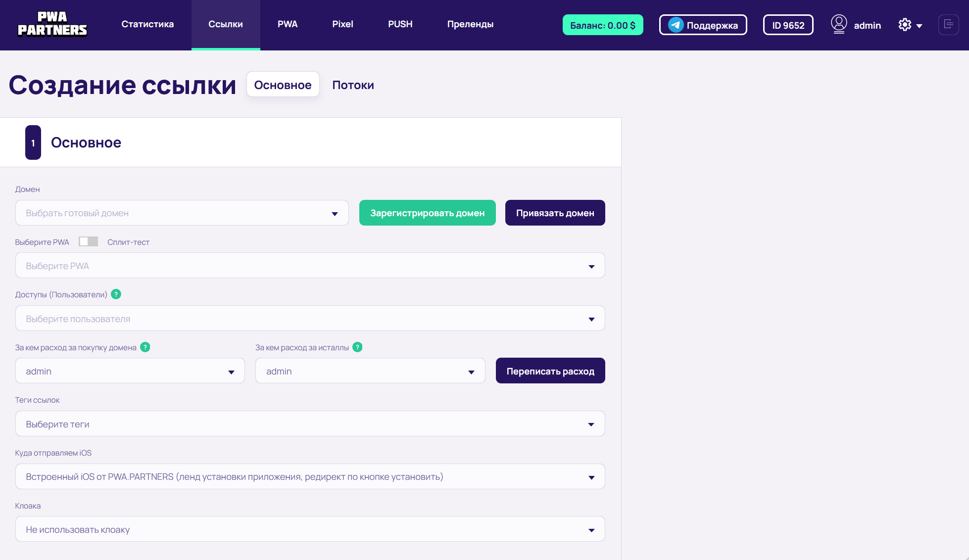Screen dimensions: 969x560
Task: Expand the Выбрать готовый домен dropdown
Action: 182,213
